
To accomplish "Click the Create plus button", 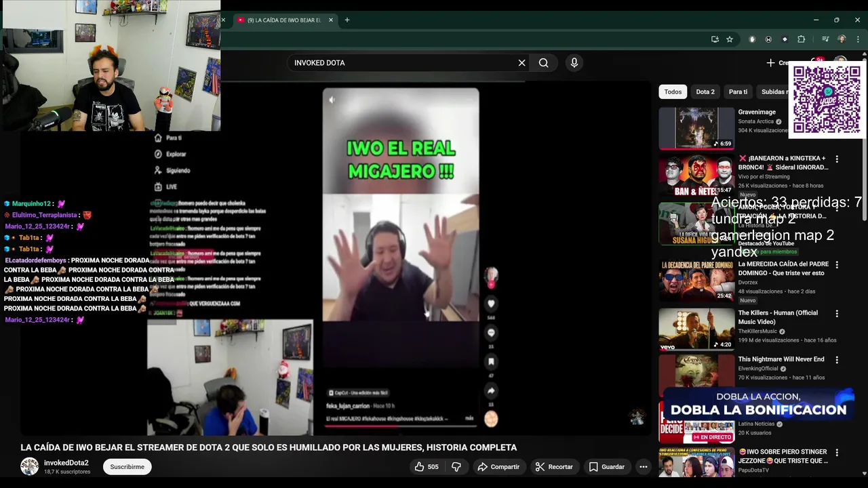I will (778, 62).
